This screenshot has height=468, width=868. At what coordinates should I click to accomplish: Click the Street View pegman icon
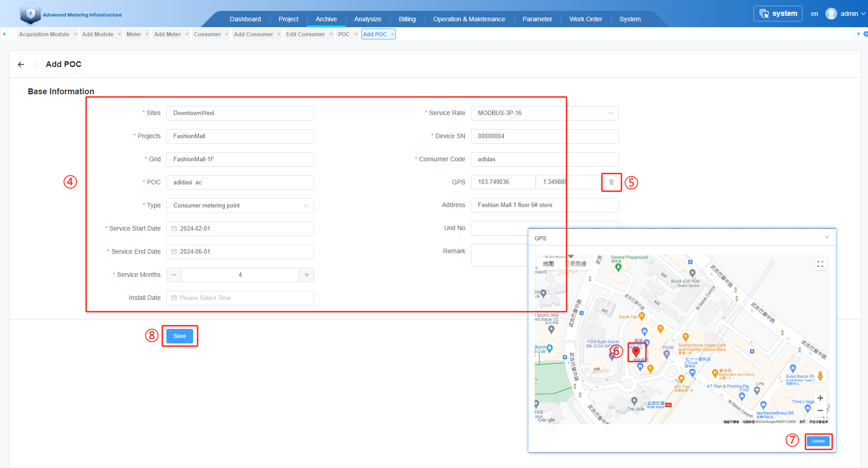tap(820, 376)
